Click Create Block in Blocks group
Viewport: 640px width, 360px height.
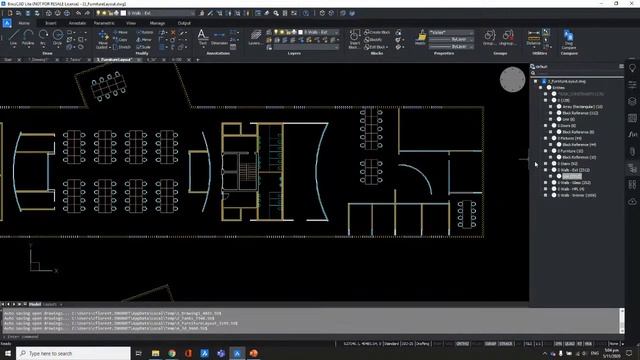pos(377,32)
